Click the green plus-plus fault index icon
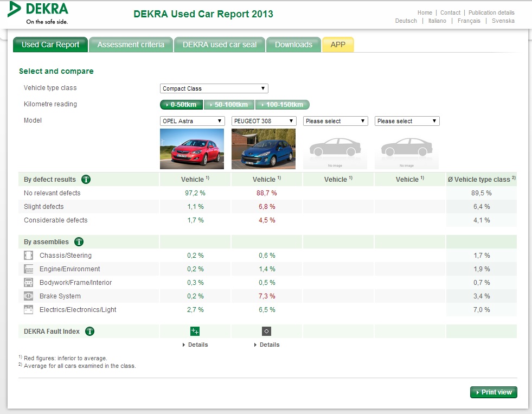532x414 pixels. [x=195, y=332]
